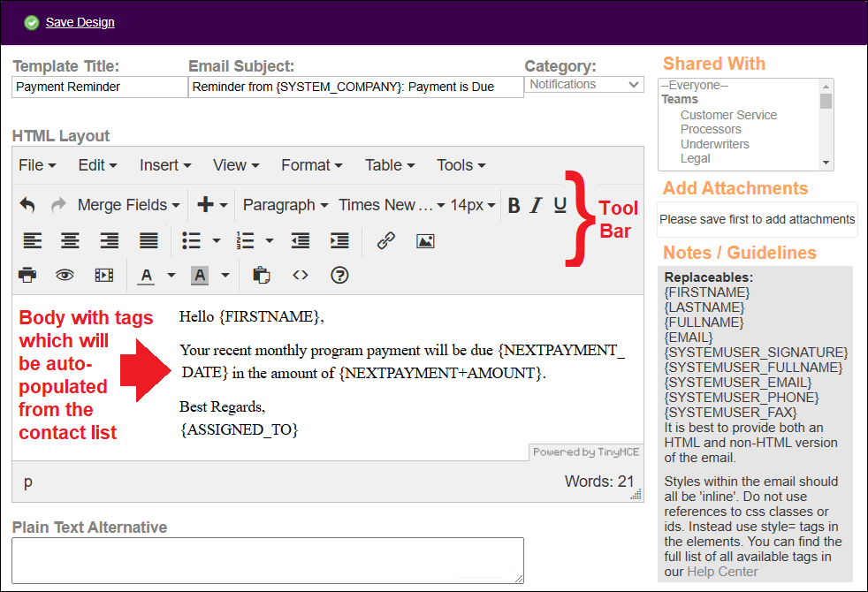This screenshot has width=868, height=592.
Task: Click the insert link chain icon
Action: pos(386,240)
